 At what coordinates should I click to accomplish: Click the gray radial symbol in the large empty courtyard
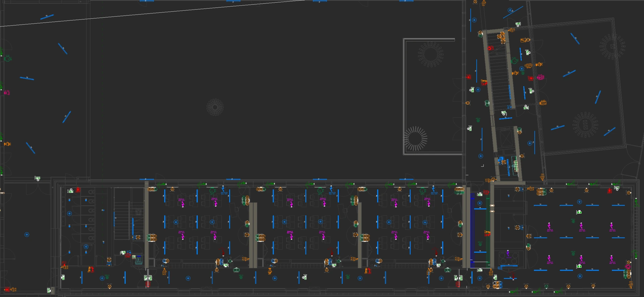pyautogui.click(x=215, y=107)
